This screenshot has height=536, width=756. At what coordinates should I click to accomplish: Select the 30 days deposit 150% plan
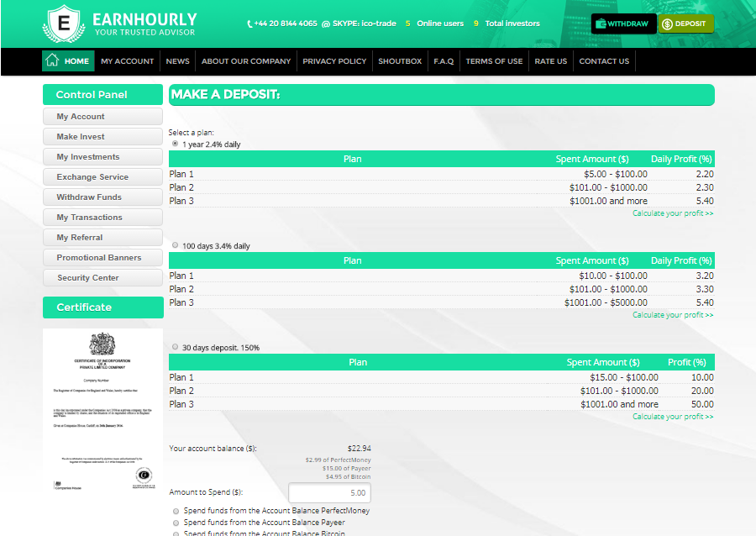[x=176, y=347]
